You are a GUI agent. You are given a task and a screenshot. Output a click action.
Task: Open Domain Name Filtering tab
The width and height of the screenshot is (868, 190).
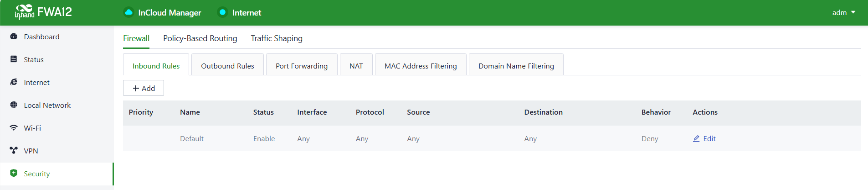[x=516, y=66]
